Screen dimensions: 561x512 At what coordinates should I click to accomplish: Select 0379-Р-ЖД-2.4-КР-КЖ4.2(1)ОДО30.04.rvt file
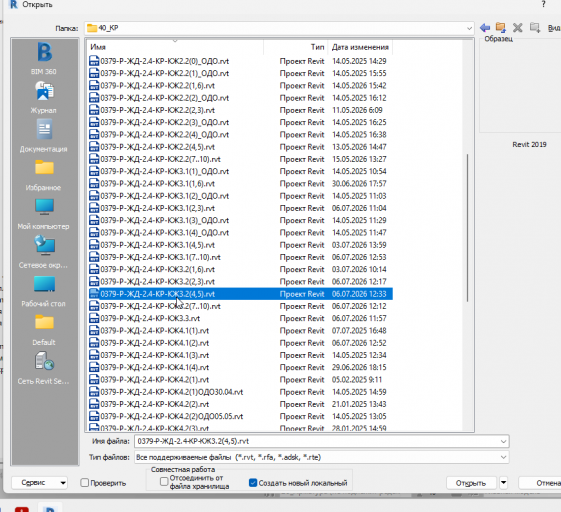click(240, 392)
